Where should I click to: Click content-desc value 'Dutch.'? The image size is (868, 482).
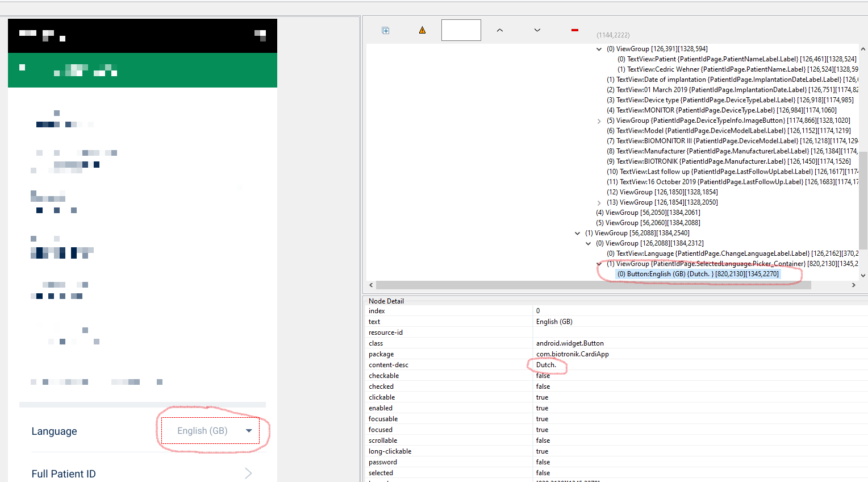pos(546,365)
